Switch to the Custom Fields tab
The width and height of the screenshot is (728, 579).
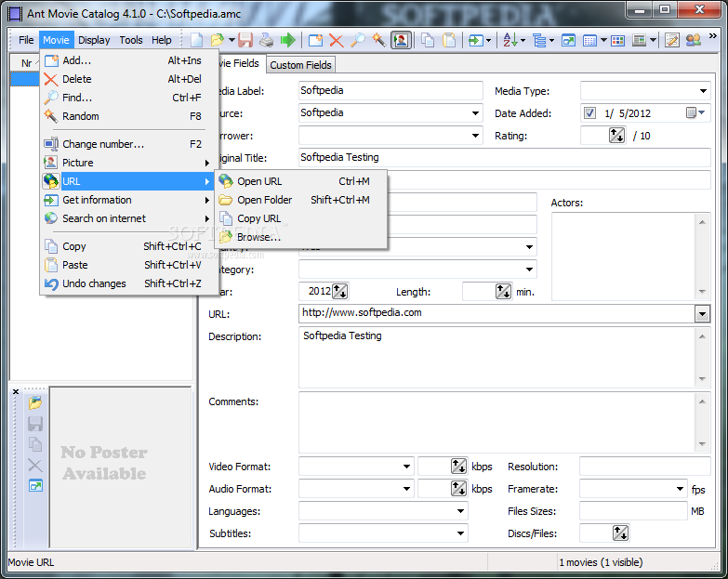click(301, 65)
